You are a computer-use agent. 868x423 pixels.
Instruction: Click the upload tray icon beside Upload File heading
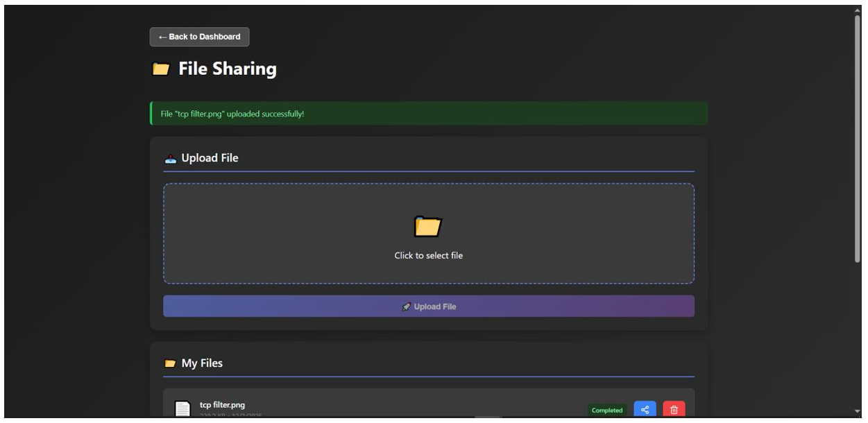tap(171, 159)
